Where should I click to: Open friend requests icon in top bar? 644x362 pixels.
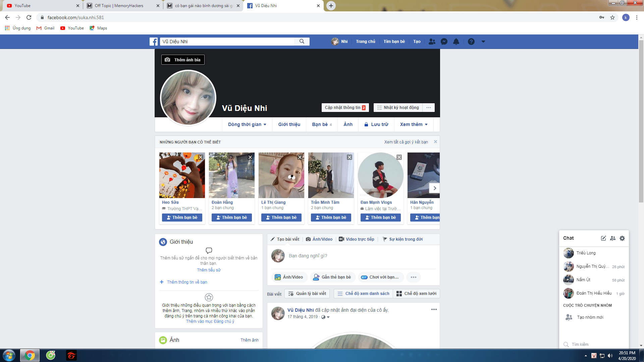432,42
